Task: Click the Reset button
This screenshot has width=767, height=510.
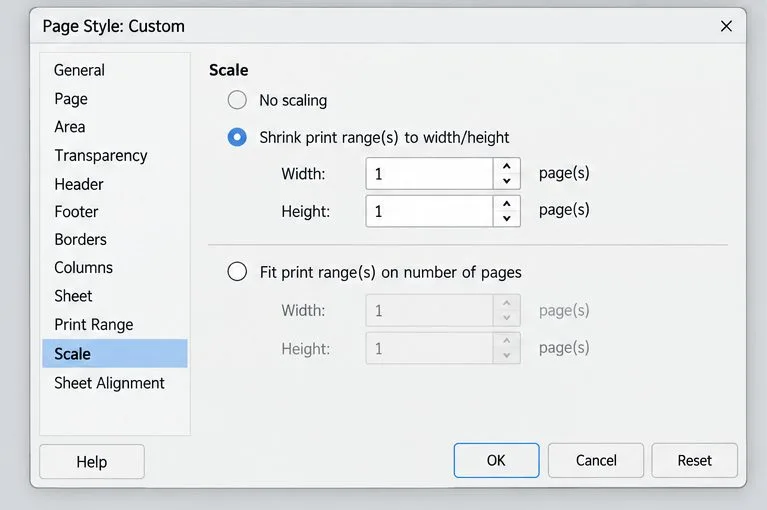Action: (x=695, y=460)
